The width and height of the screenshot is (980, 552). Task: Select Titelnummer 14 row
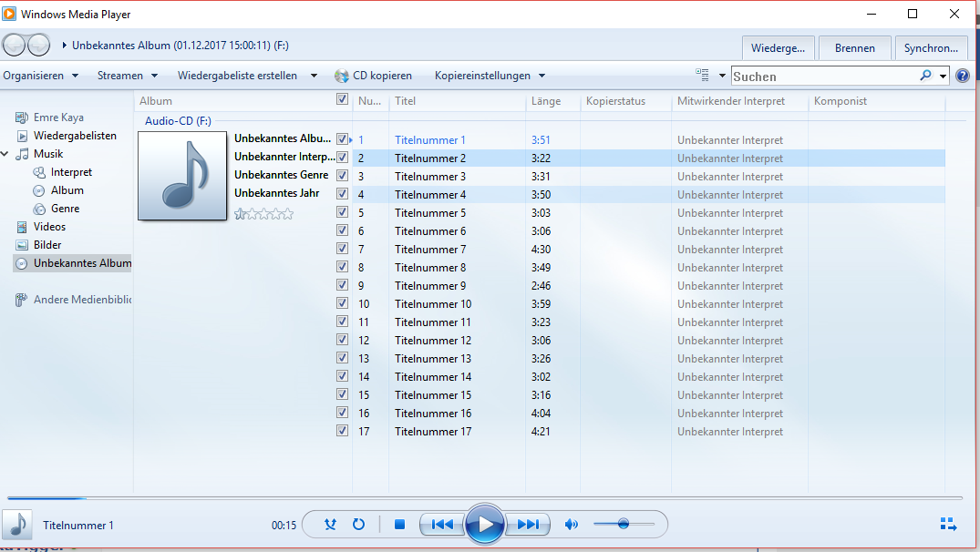(649, 377)
